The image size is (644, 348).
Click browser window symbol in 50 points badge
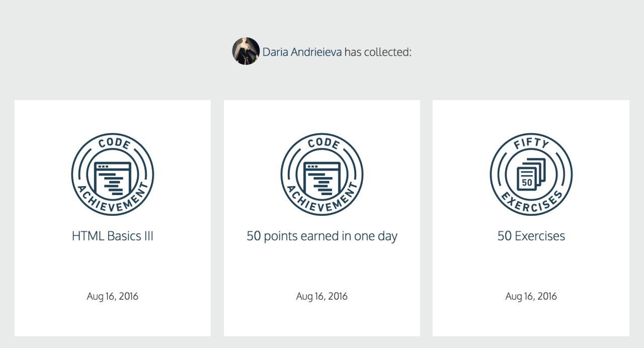322,179
